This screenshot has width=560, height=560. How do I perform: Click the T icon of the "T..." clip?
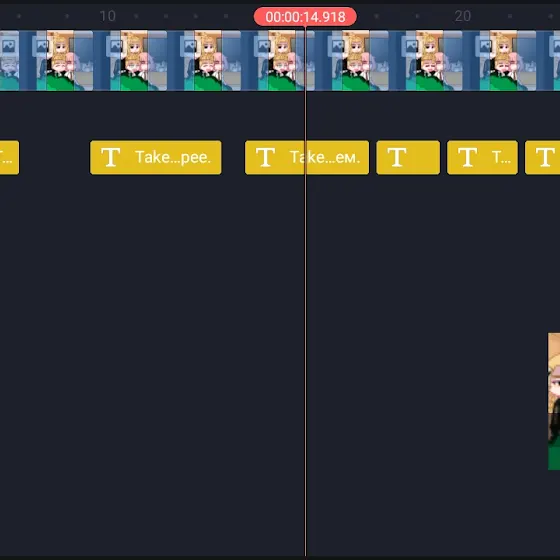[468, 157]
